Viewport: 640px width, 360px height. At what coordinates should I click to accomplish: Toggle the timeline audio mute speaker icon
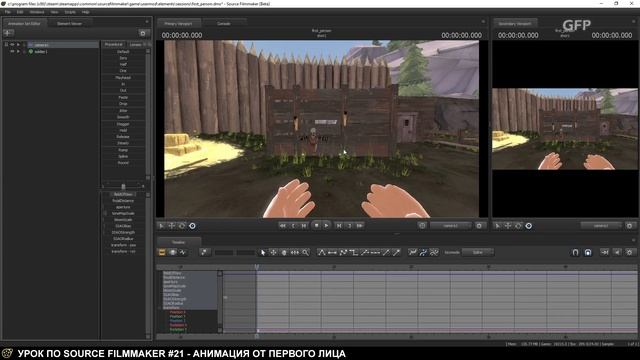pos(617,253)
